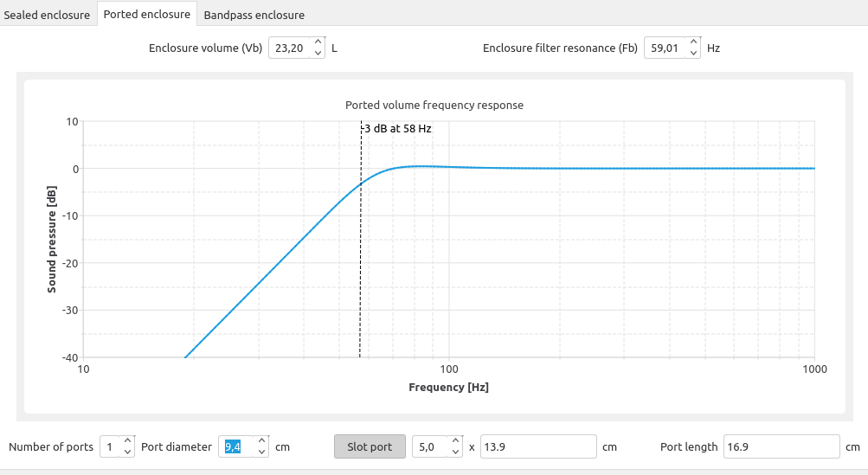
Task: Select the Ported enclosure tab
Action: pyautogui.click(x=147, y=15)
